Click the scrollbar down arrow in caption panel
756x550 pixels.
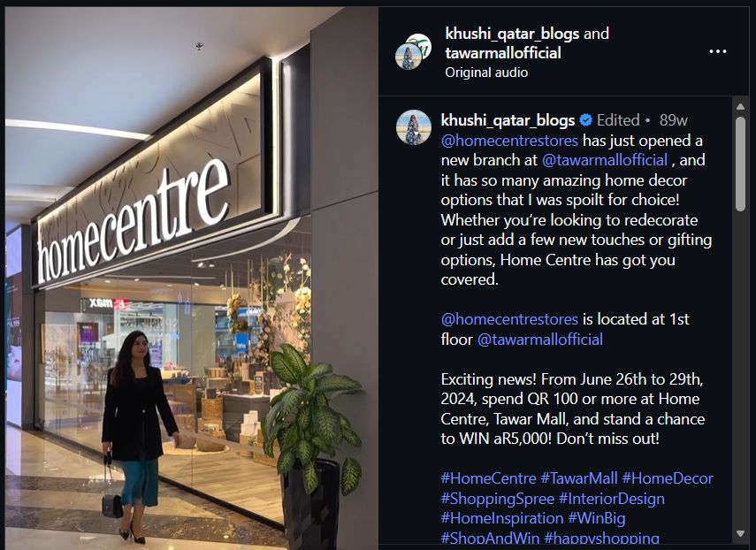point(741,533)
